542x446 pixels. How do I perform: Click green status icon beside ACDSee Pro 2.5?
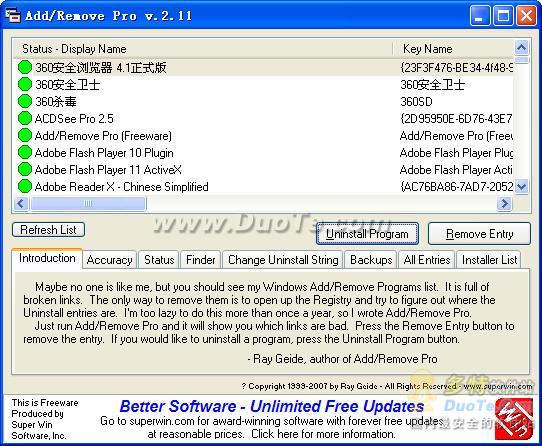tap(25, 118)
